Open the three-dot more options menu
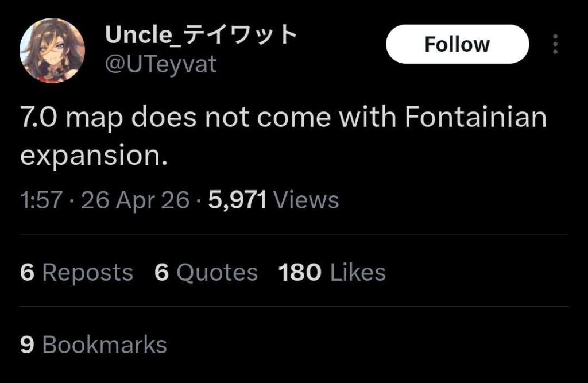This screenshot has width=588, height=383. pos(555,44)
